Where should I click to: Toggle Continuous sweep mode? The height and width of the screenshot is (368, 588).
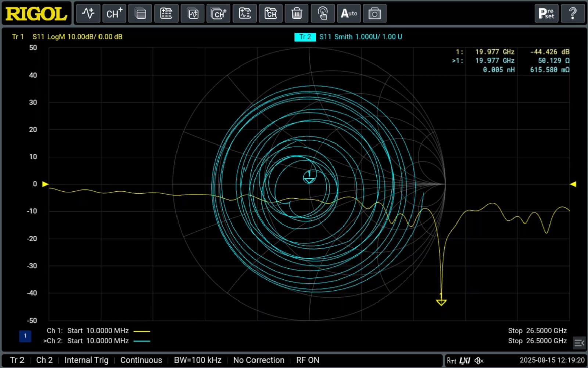tap(141, 360)
